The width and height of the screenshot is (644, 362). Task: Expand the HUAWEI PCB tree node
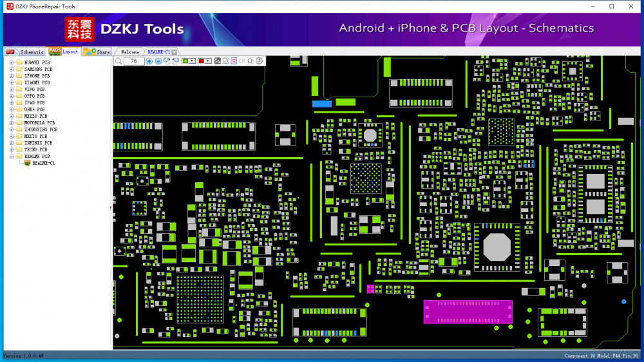(11, 62)
